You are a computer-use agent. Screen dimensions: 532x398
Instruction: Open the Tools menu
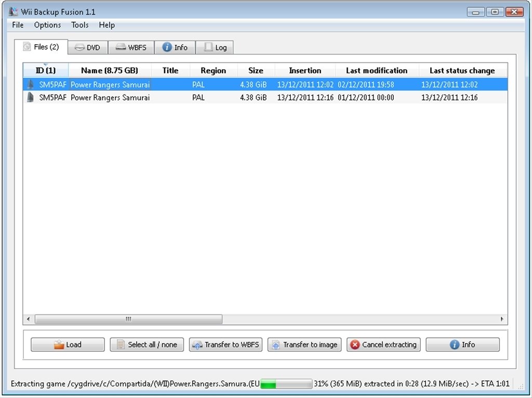coord(79,25)
